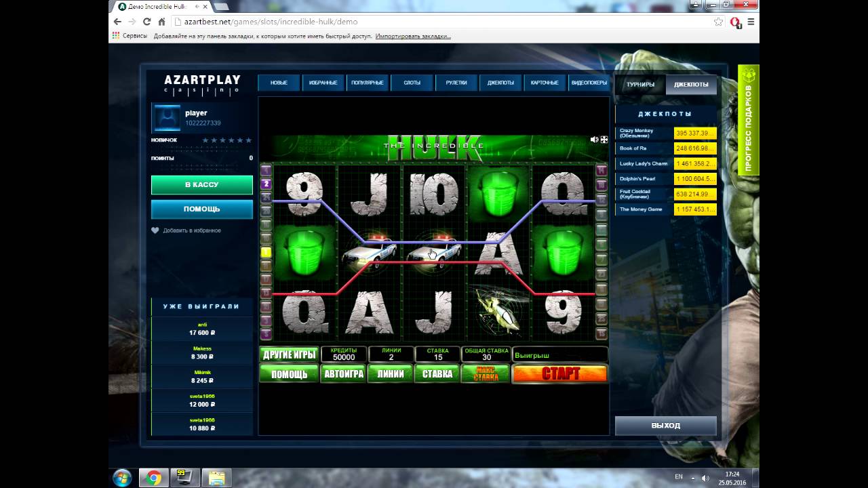Screen dimensions: 868x488
Task: Open the Видеопокеры games tab
Action: tap(588, 83)
